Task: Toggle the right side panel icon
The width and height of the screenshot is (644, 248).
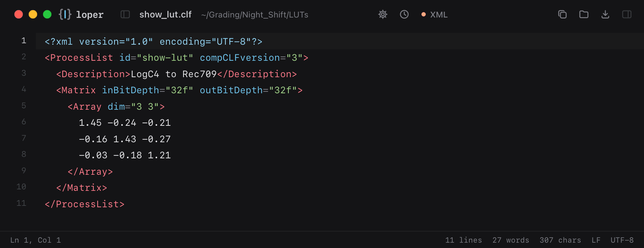Action: (x=627, y=14)
